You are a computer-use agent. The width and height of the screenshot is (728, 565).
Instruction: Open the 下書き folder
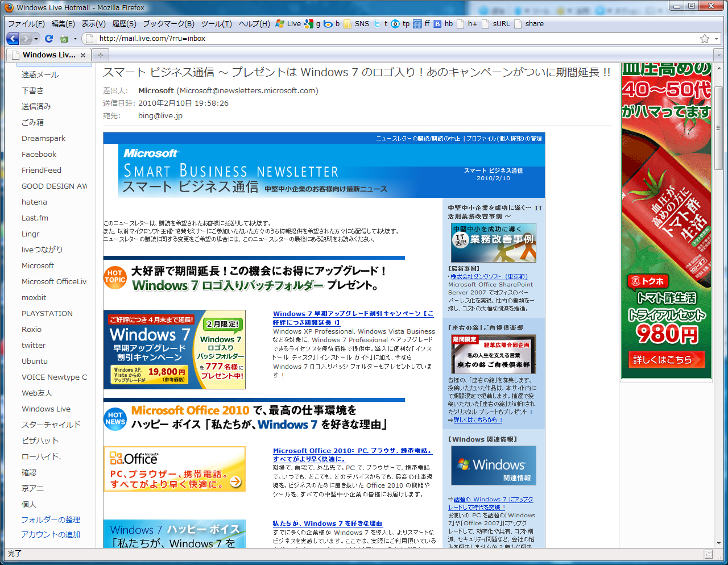click(32, 90)
